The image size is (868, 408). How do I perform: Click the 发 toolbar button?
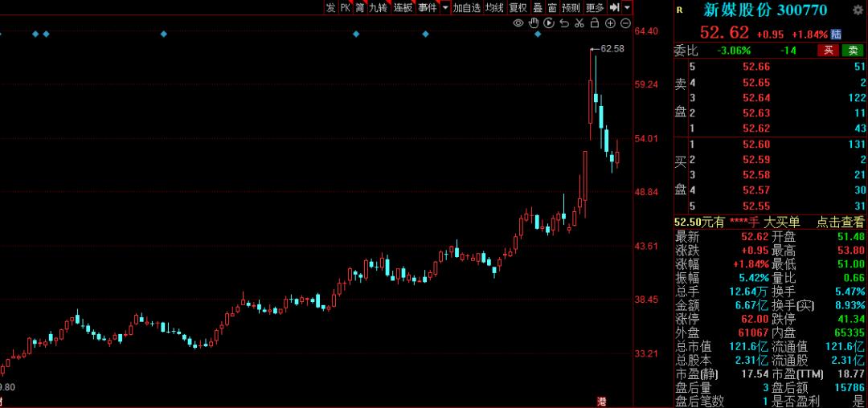point(330,7)
